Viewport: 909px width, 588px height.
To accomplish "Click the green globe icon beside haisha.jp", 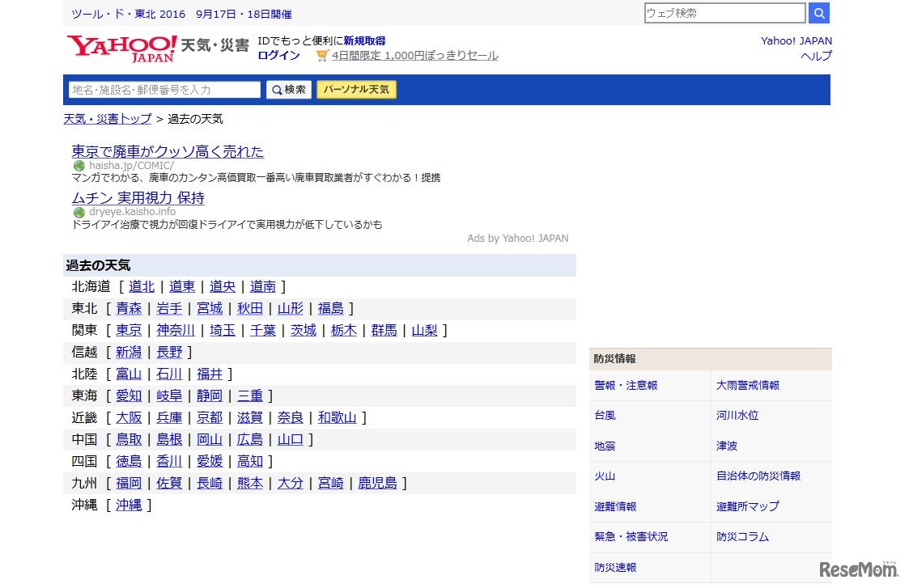I will point(79,166).
